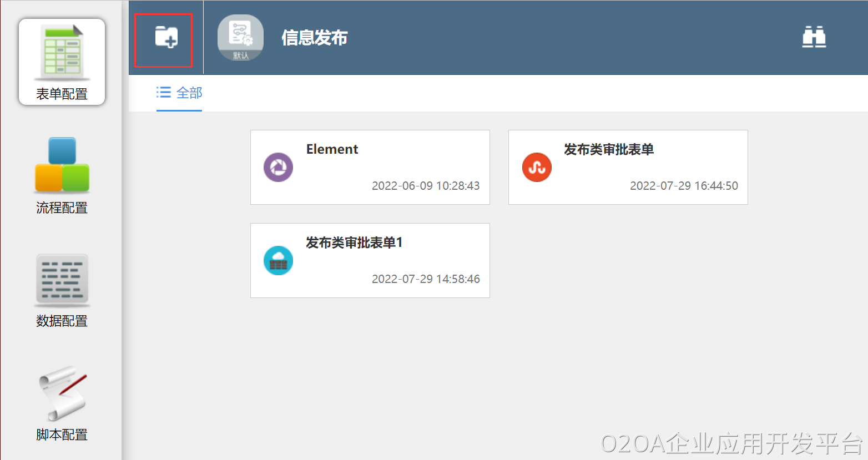The width and height of the screenshot is (868, 460).
Task: Click the 信息发布 header title
Action: 314,38
